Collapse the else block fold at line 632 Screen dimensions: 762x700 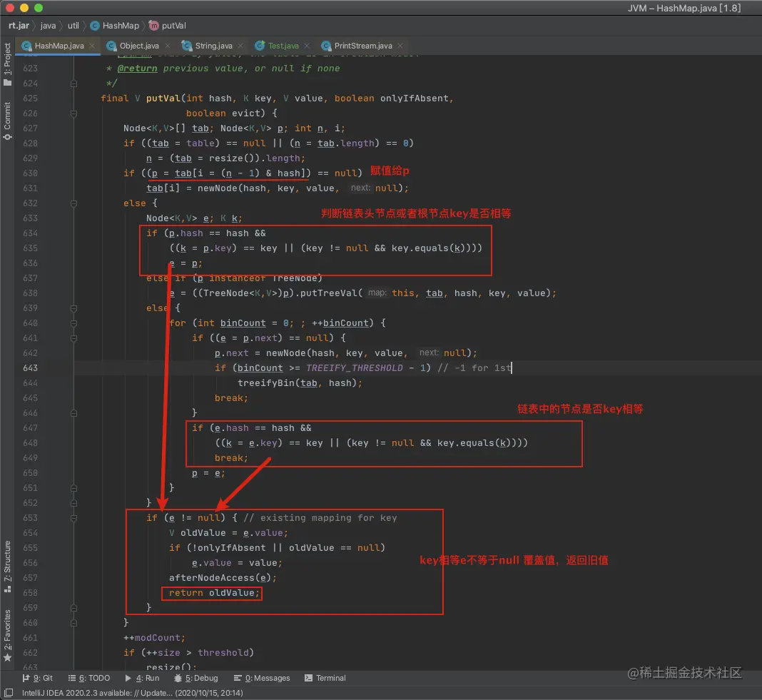tap(74, 203)
